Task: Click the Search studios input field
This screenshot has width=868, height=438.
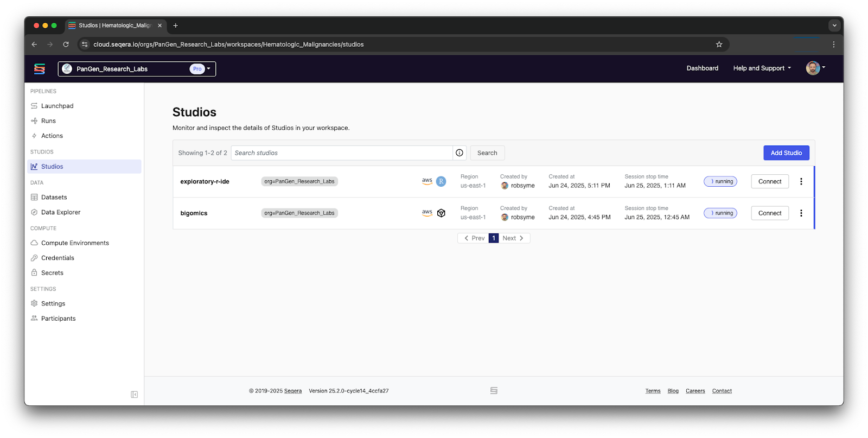Action: (x=342, y=153)
